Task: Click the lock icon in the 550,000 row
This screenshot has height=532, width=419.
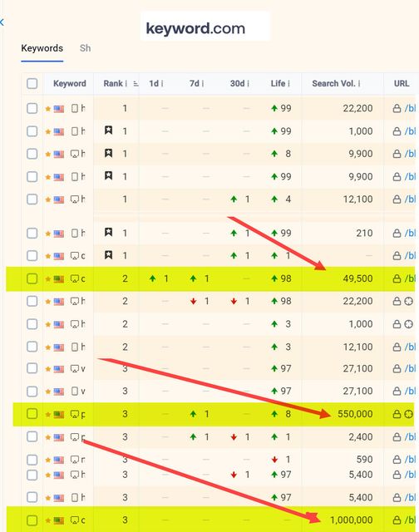Action: 397,414
